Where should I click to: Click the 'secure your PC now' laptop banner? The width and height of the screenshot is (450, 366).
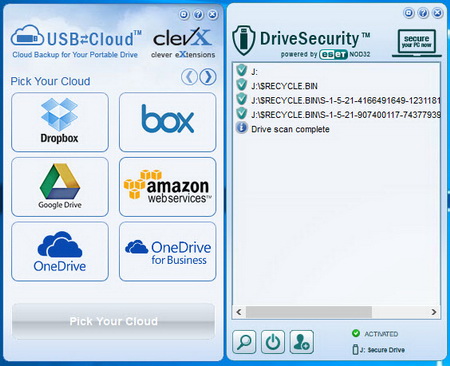(x=417, y=43)
